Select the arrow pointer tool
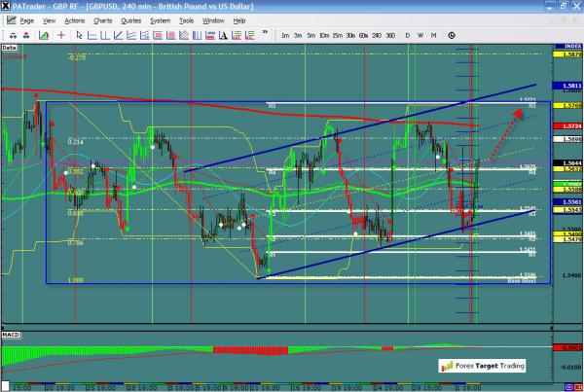 tap(79, 35)
